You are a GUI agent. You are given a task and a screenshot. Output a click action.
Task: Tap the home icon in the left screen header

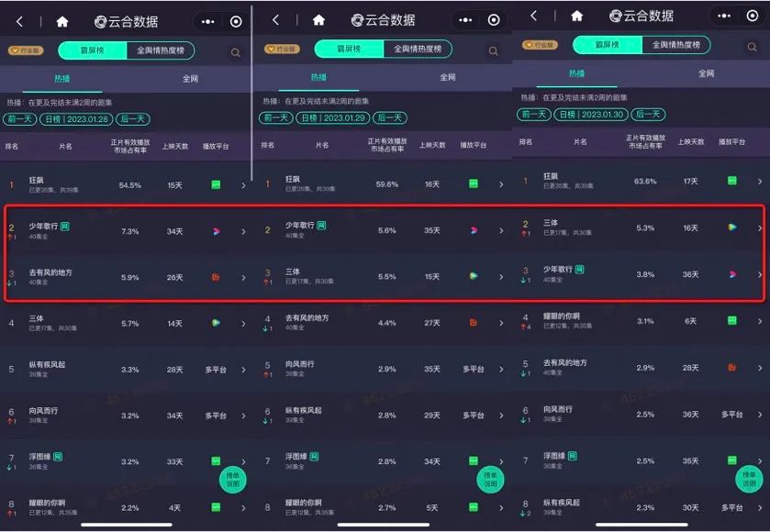point(62,20)
